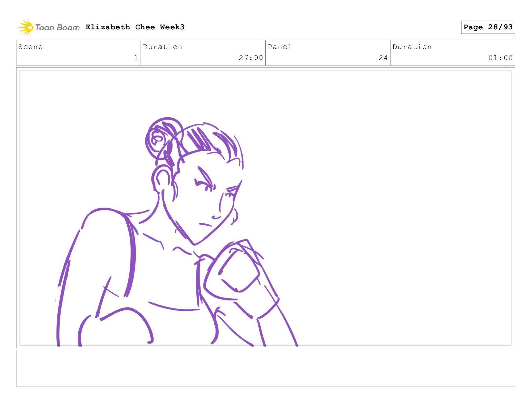Click the Toon Boom logo
The width and height of the screenshot is (532, 411).
tap(48, 27)
